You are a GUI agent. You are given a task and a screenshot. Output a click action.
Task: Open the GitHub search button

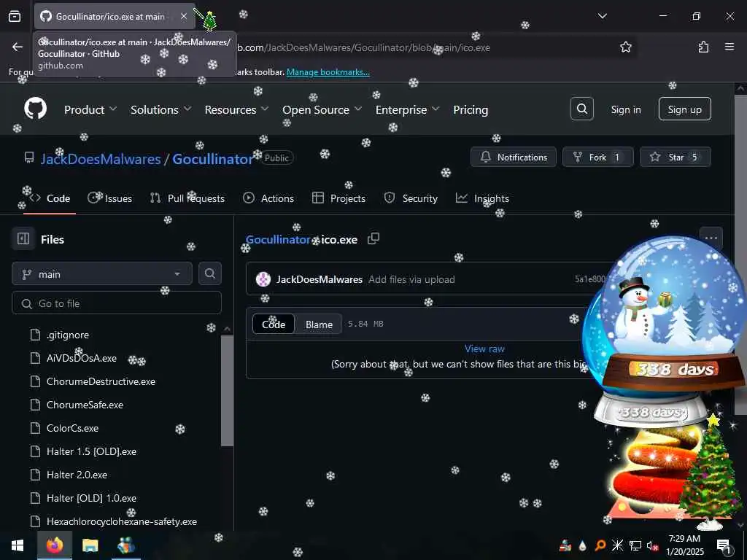tap(581, 109)
